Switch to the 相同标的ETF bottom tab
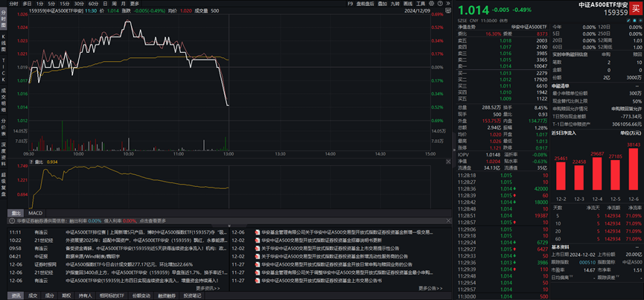644x300 pixels. [111, 296]
